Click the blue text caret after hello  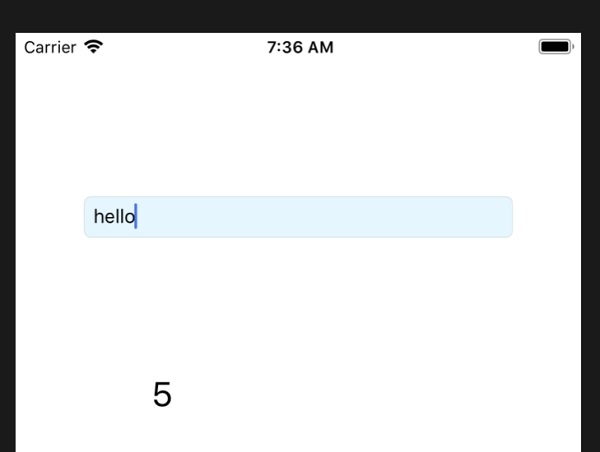(136, 217)
